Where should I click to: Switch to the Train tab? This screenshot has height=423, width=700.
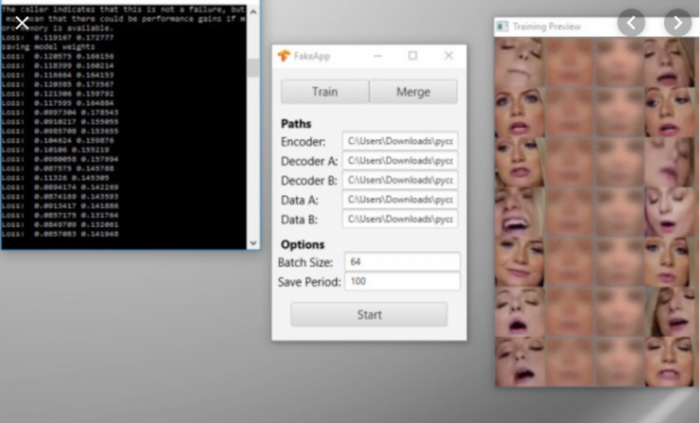pos(324,92)
